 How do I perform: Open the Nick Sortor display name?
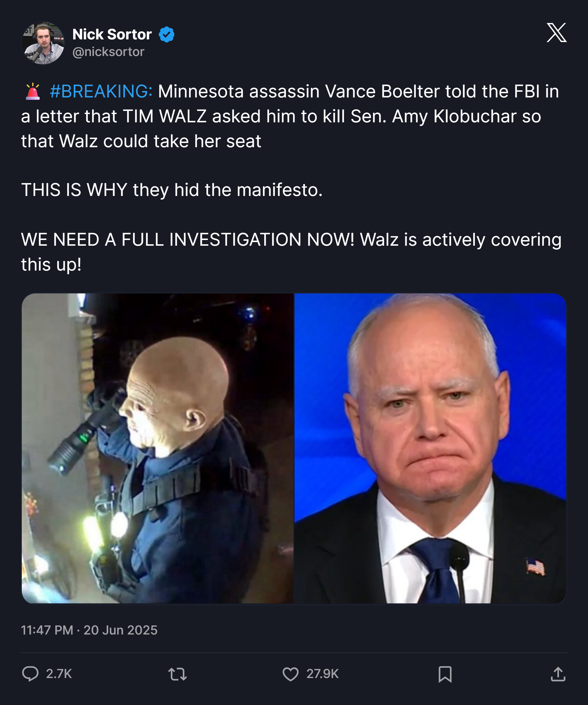pyautogui.click(x=112, y=34)
